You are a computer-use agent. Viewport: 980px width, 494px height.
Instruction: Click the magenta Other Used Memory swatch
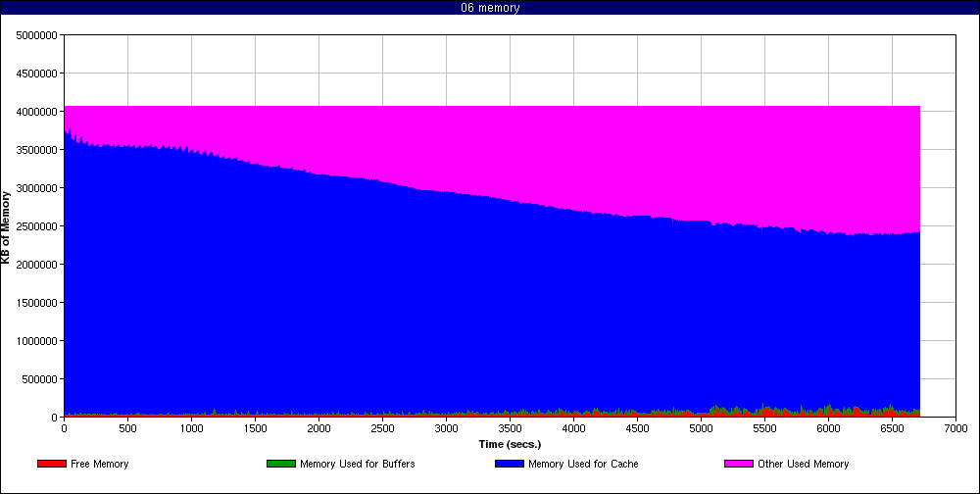point(738,464)
